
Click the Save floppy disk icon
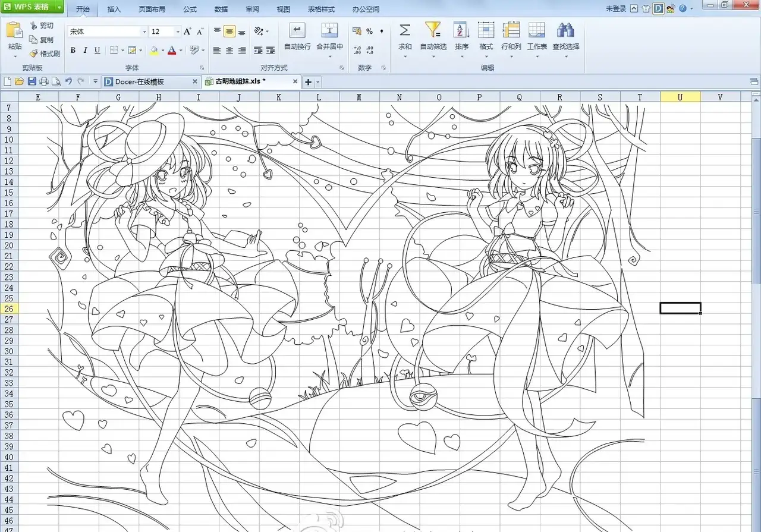(x=32, y=81)
